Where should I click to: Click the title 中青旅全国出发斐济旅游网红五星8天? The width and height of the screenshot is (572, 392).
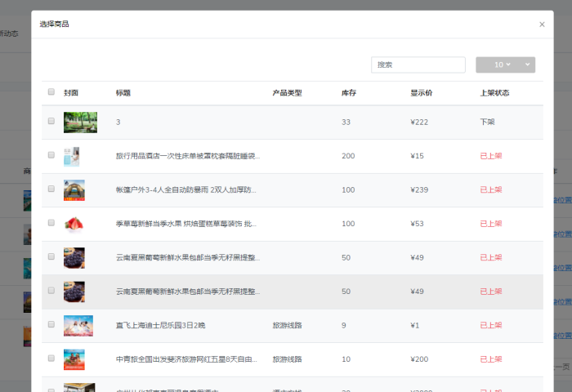(x=186, y=359)
